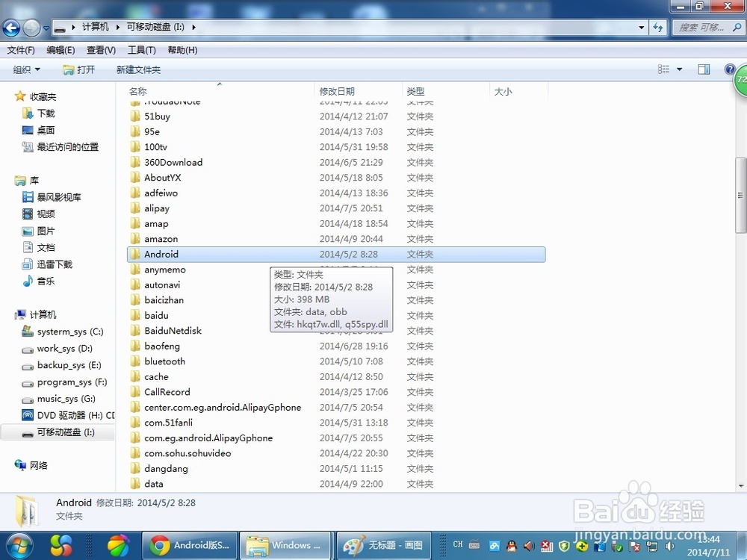Open the 迅雷下载 library
Screen dimensions: 747x560
click(47, 264)
